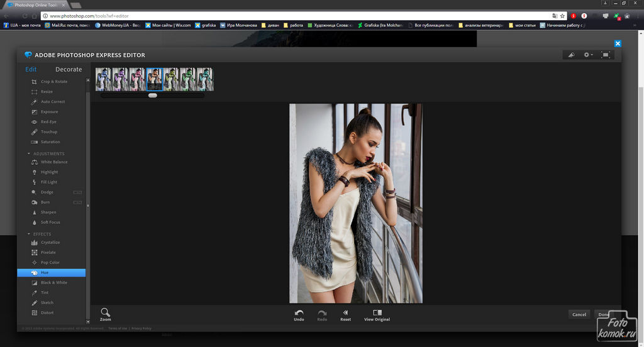Open the Terms of Use link
This screenshot has width=644, height=347.
coord(118,329)
